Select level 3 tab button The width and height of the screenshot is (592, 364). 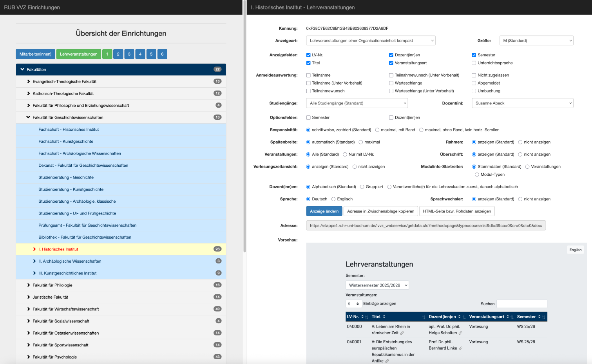coord(129,54)
